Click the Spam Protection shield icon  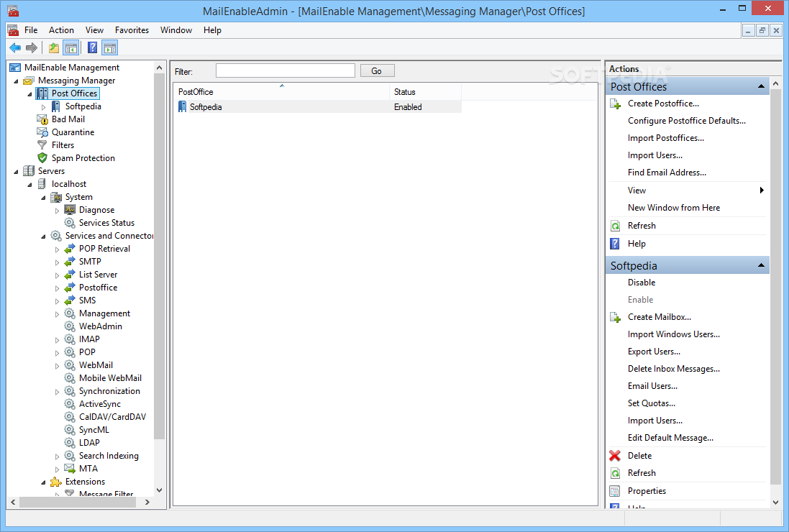(x=42, y=158)
